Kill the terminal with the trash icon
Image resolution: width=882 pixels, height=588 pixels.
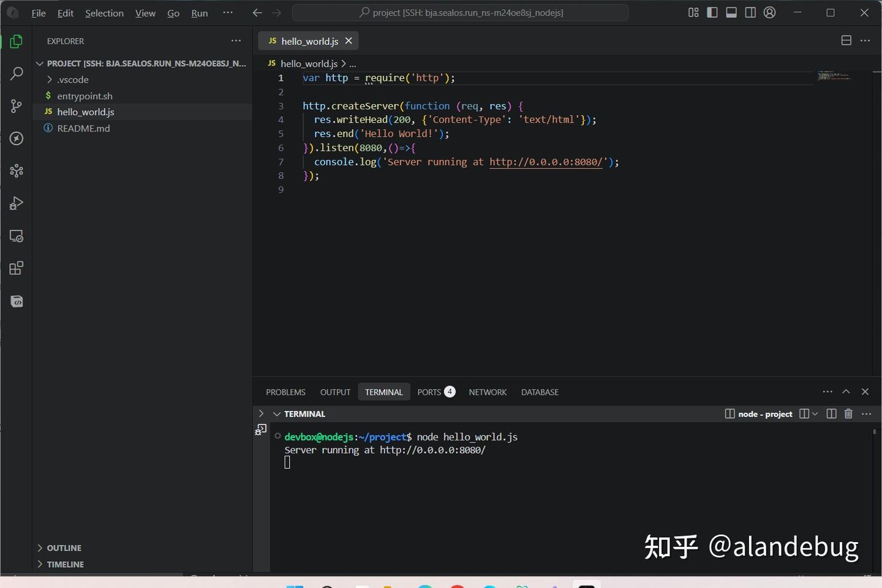click(x=848, y=413)
